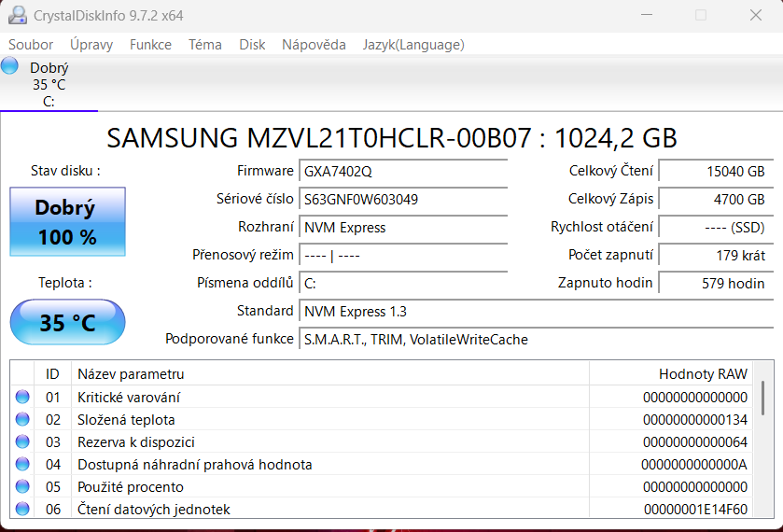Open the Úpravy menu

pos(91,45)
